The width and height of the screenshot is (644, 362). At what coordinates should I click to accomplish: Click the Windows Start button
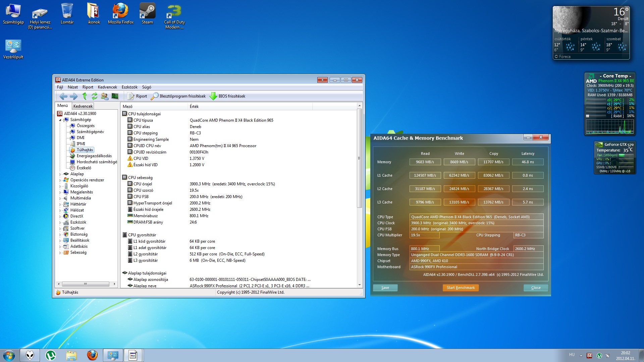[9, 355]
